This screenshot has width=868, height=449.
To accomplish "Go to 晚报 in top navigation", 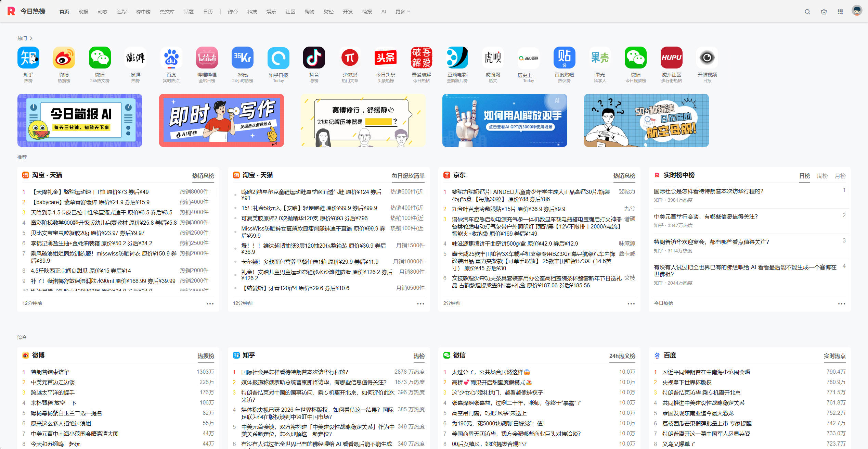I will coord(83,12).
